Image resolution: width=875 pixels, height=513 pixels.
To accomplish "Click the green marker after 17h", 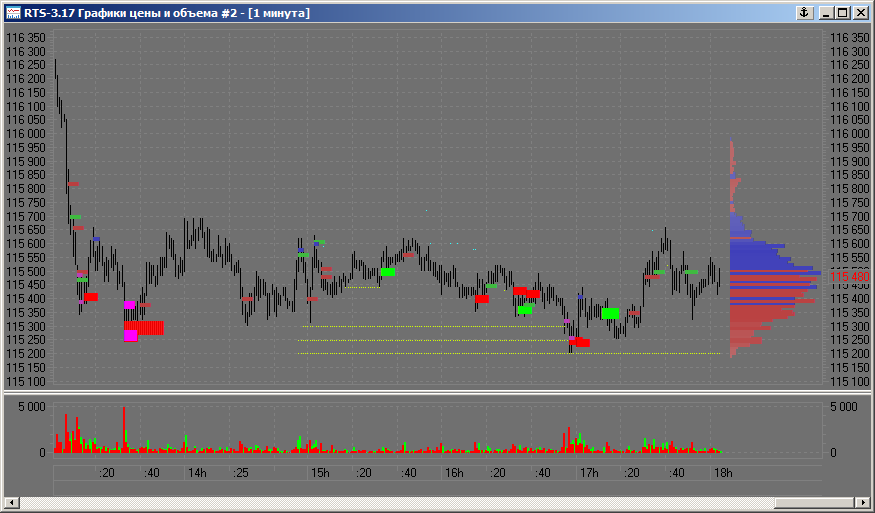I will (610, 313).
